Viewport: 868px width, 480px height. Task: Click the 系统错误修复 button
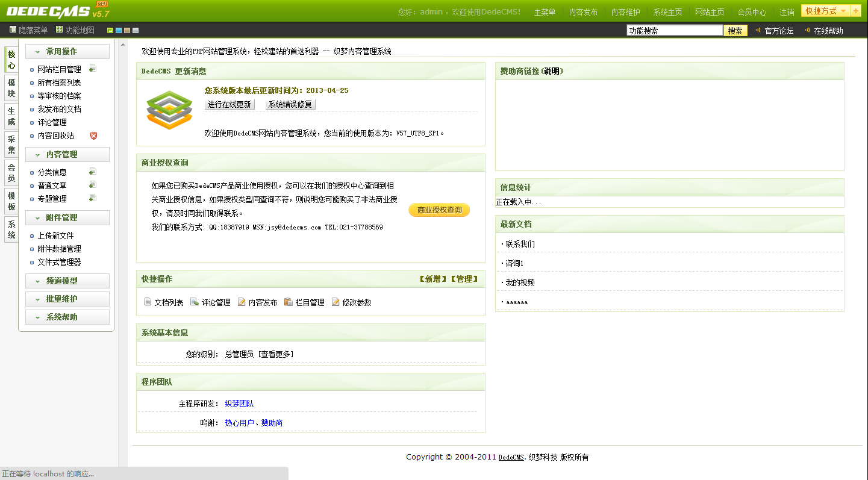point(290,104)
